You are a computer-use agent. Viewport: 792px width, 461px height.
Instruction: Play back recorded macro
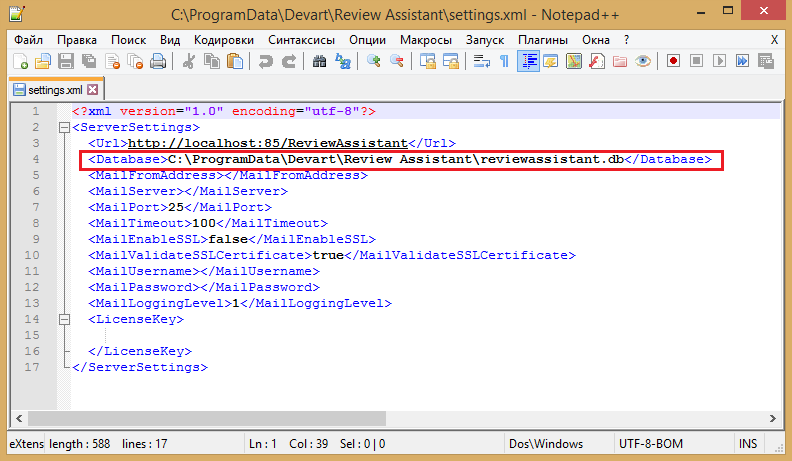[x=719, y=62]
